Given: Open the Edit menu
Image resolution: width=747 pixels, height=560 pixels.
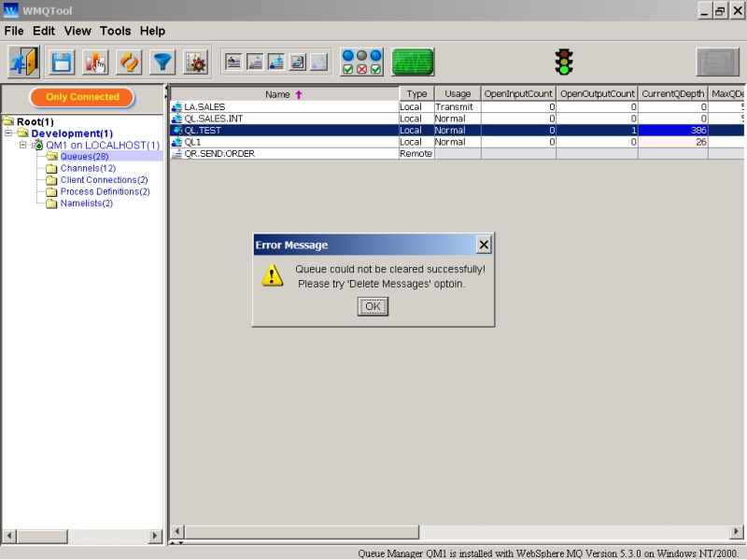Looking at the screenshot, I should pos(44,31).
